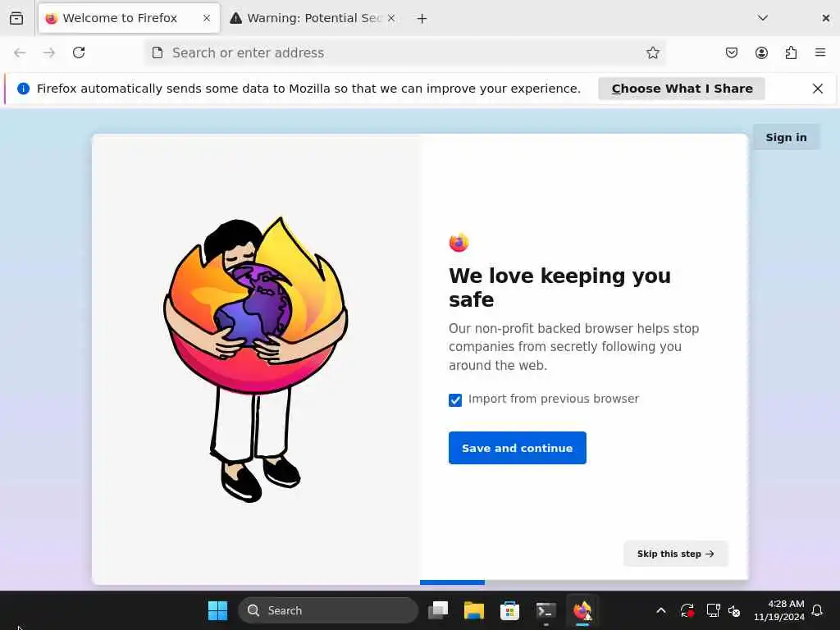
Task: Open Task View on the taskbar
Action: pos(438,610)
